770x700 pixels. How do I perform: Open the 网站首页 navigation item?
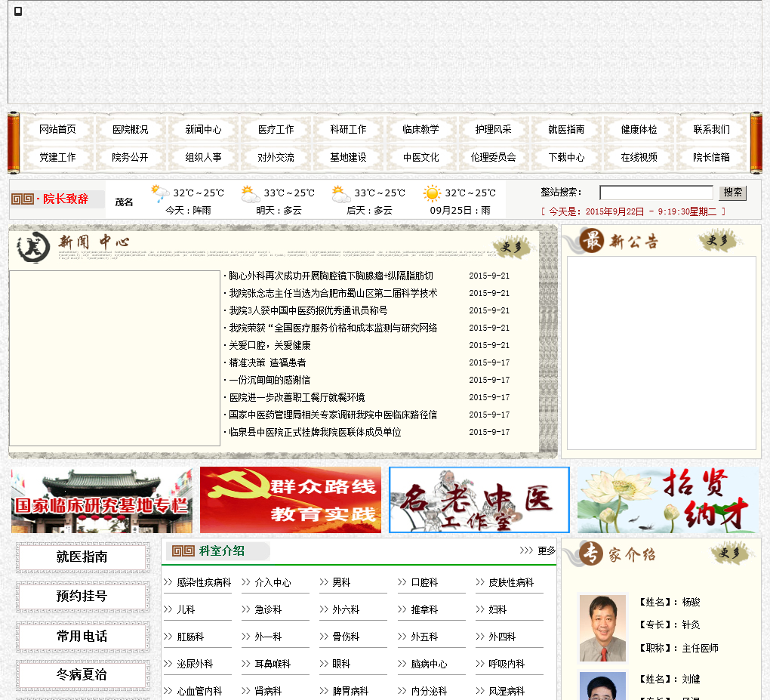[57, 129]
